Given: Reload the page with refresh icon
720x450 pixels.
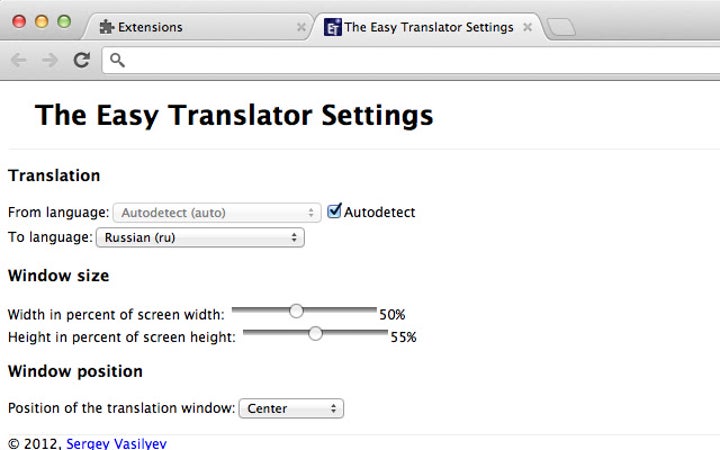Looking at the screenshot, I should (82, 61).
